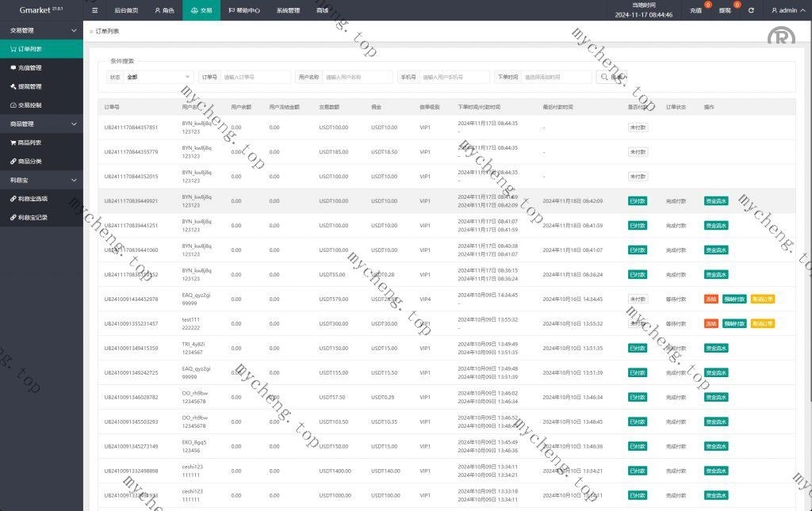This screenshot has width=812, height=511.
Task: Open the admin user menu
Action: coord(787,10)
